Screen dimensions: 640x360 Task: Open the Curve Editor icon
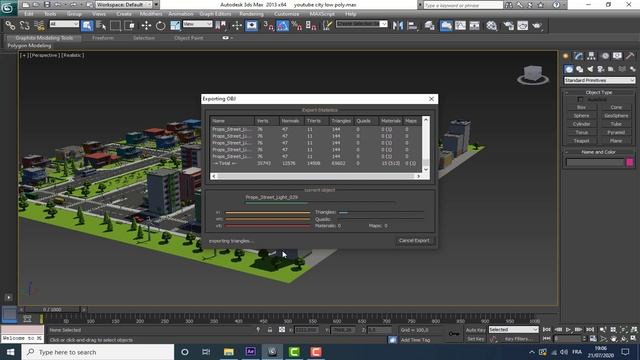[x=460, y=26]
